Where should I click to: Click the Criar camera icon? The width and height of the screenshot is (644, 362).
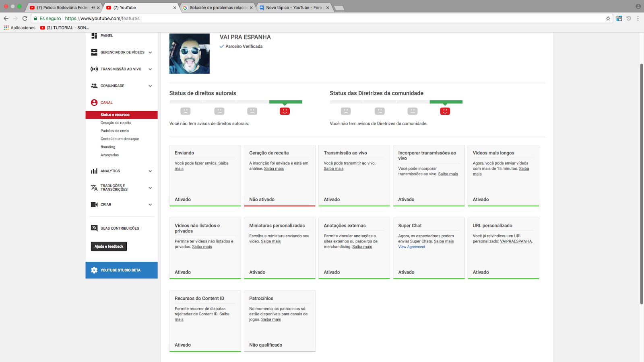pyautogui.click(x=94, y=205)
